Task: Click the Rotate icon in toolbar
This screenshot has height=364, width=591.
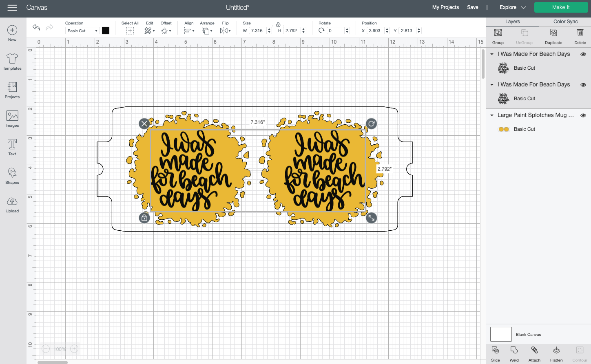Action: point(321,31)
